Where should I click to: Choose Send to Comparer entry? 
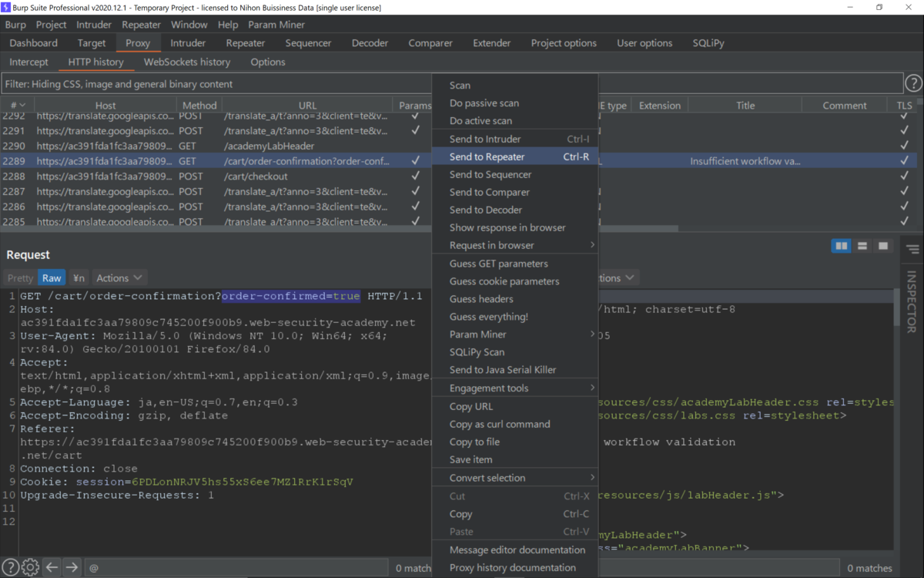point(515,192)
